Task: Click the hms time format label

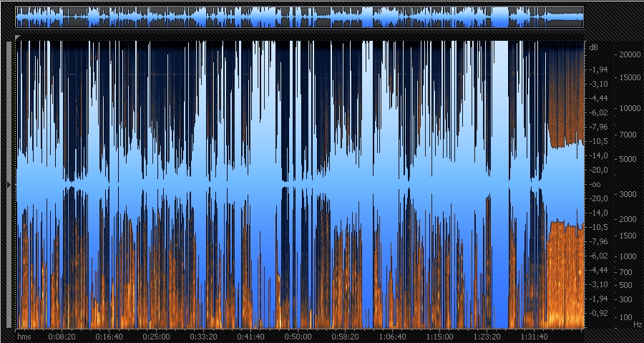Action: [x=24, y=337]
